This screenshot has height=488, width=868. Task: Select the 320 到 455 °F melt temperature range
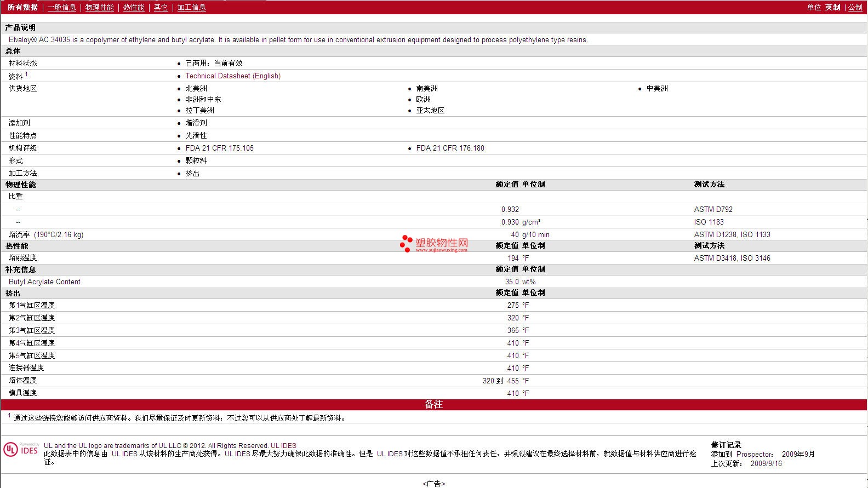(x=506, y=381)
